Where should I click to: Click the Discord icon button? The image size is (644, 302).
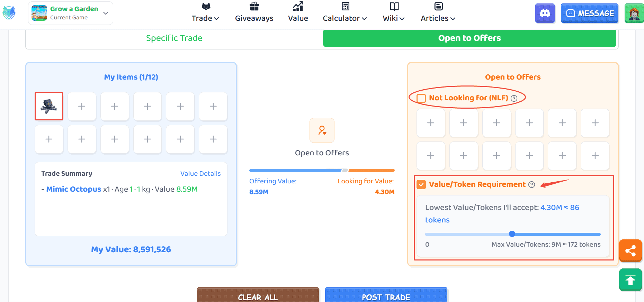click(x=545, y=13)
